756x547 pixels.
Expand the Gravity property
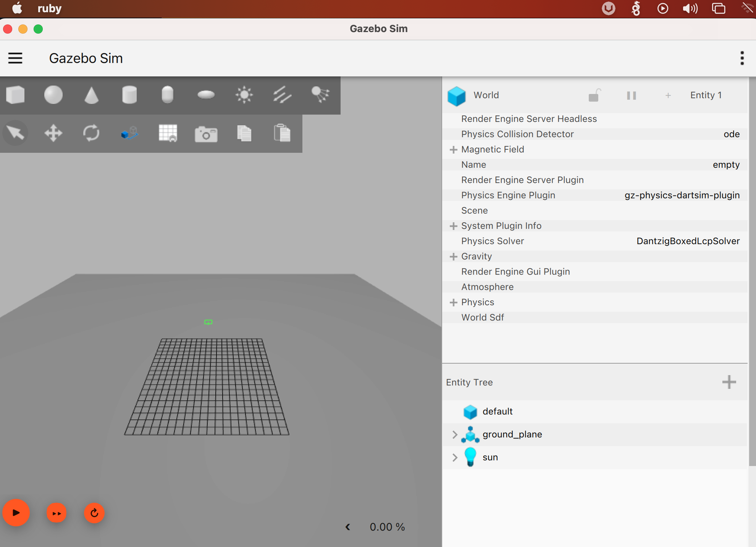[x=453, y=256]
